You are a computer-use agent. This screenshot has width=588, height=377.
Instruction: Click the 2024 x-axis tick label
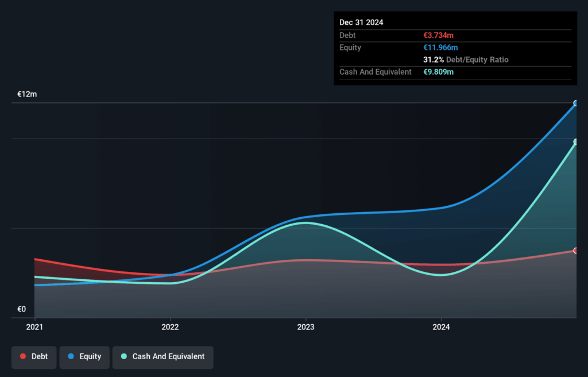click(x=441, y=328)
